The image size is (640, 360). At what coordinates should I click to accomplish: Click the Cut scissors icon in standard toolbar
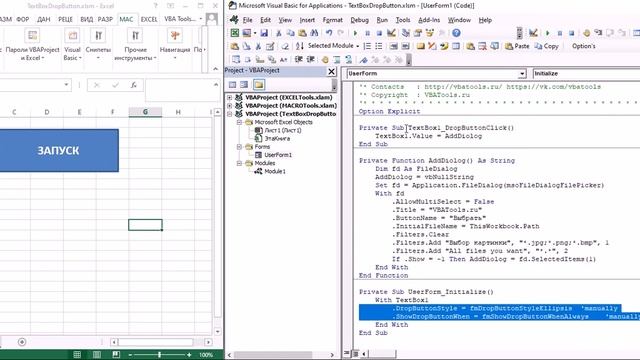pyautogui.click(x=278, y=33)
